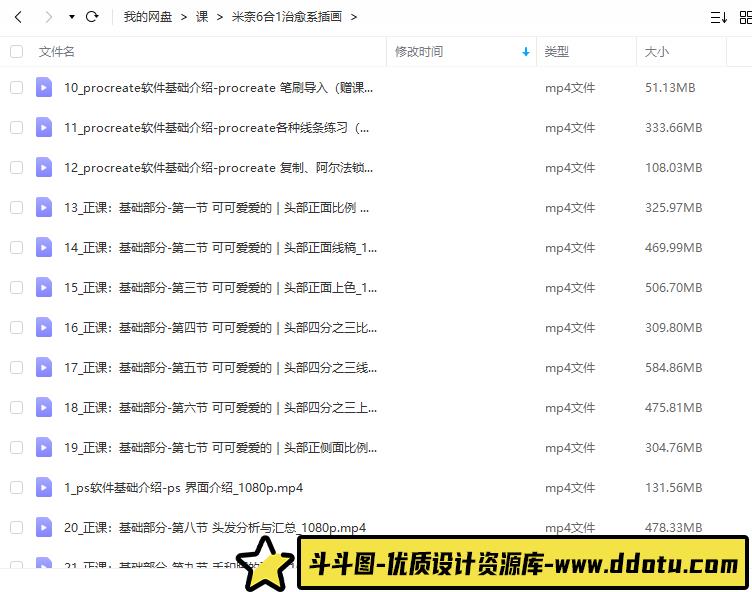
Task: Sort by 大小 column
Action: tap(657, 51)
